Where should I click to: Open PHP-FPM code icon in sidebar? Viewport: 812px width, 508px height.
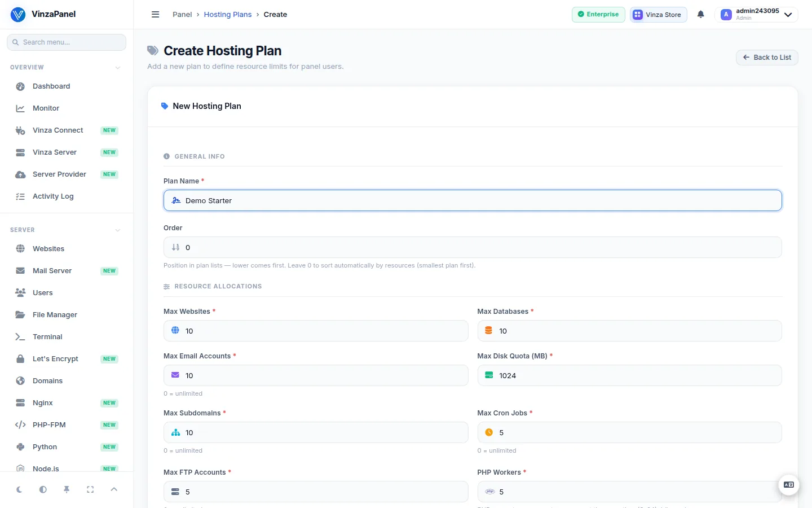click(x=20, y=425)
